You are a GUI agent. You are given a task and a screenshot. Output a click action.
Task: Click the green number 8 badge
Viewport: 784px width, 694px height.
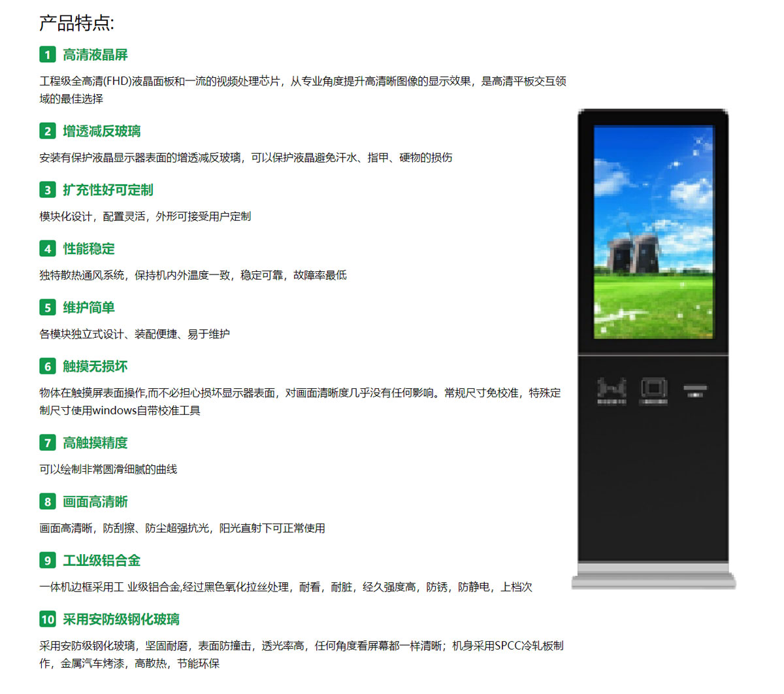(47, 501)
